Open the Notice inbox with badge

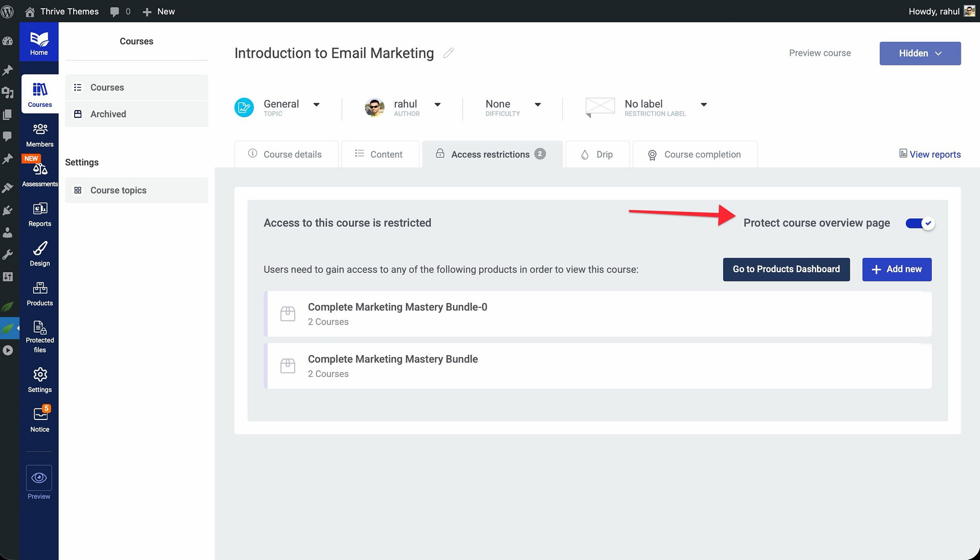tap(39, 419)
